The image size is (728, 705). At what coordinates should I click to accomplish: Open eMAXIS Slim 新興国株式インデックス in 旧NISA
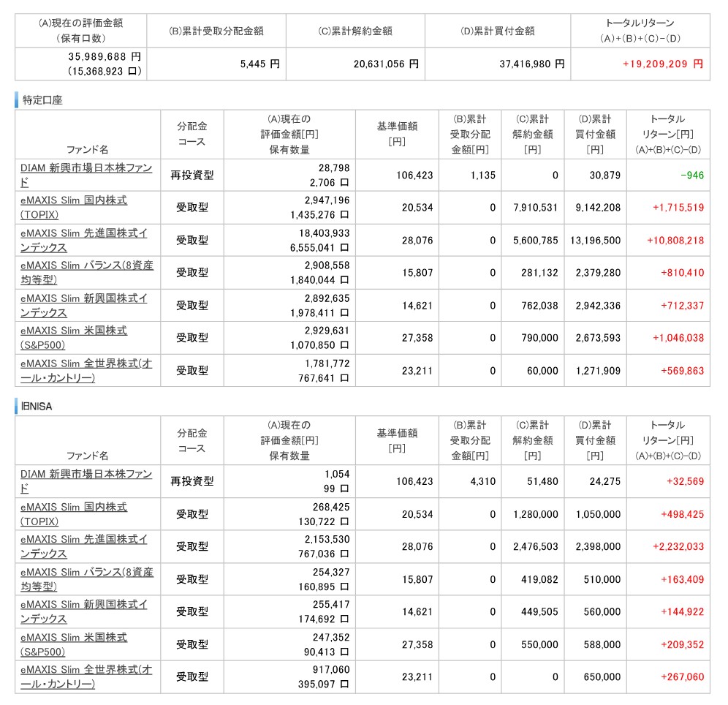[84, 611]
